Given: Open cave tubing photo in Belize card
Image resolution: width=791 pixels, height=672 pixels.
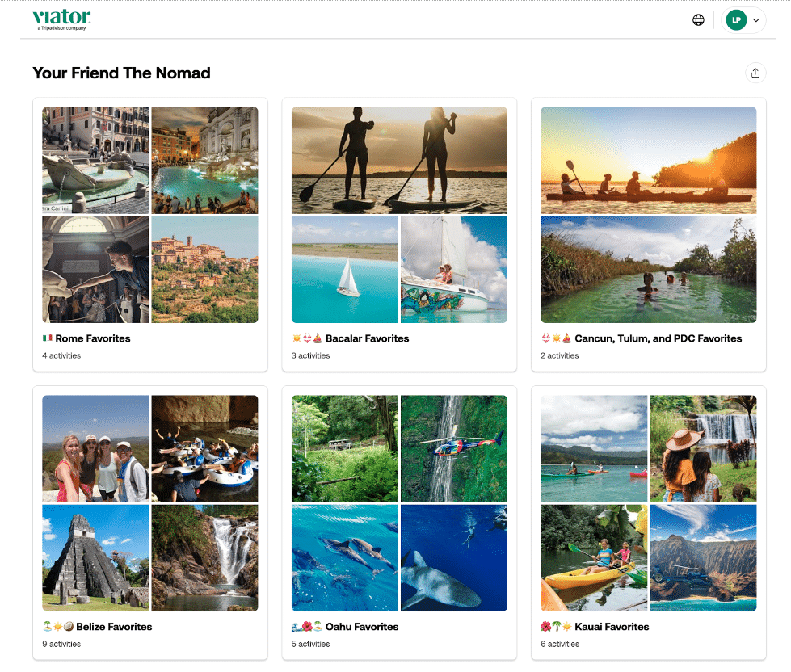Looking at the screenshot, I should tap(204, 448).
